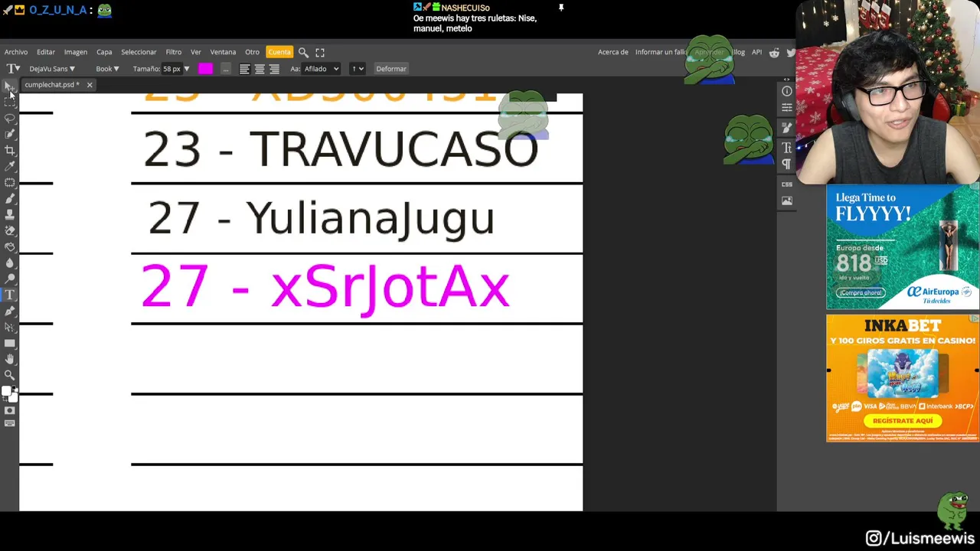980x551 pixels.
Task: Select the Spot Healing patch tool
Action: tap(9, 183)
